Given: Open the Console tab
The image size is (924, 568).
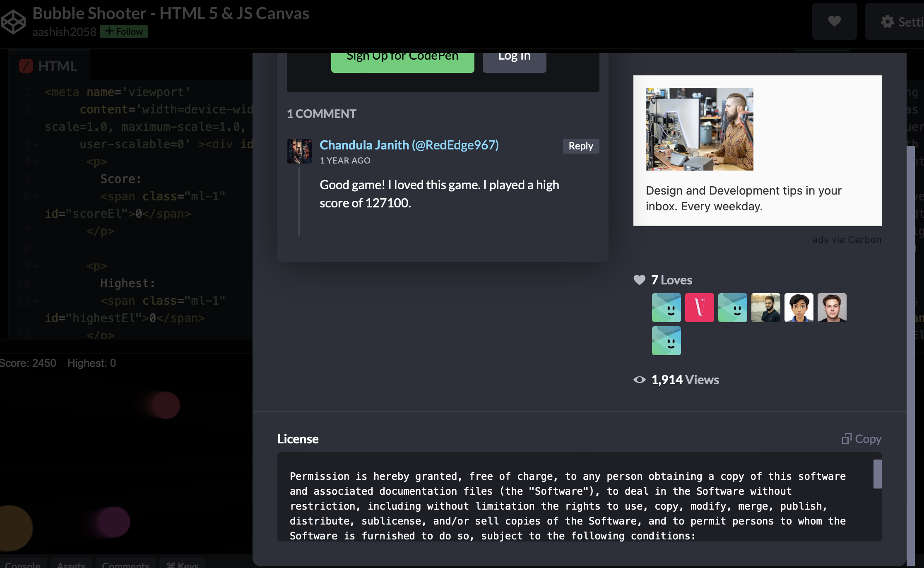Looking at the screenshot, I should coord(23,564).
